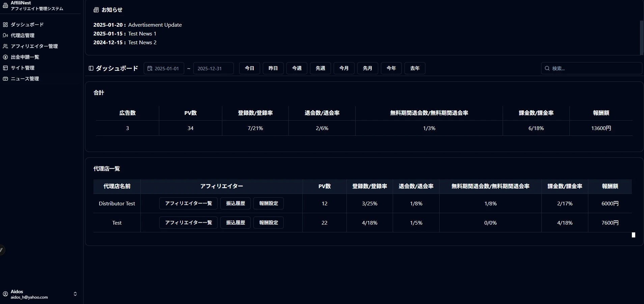Open the calendar icon beside the start date
Screen dimensions: 644x304
150,68
